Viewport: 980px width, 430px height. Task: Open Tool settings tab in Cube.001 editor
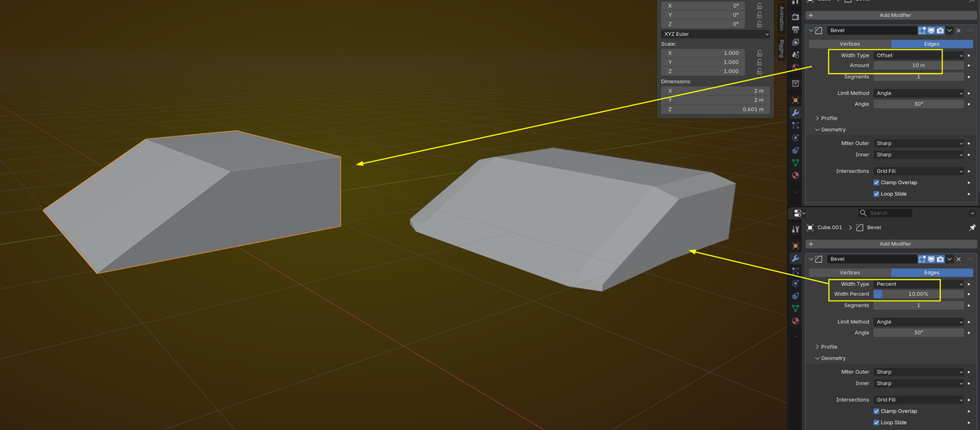[795, 229]
